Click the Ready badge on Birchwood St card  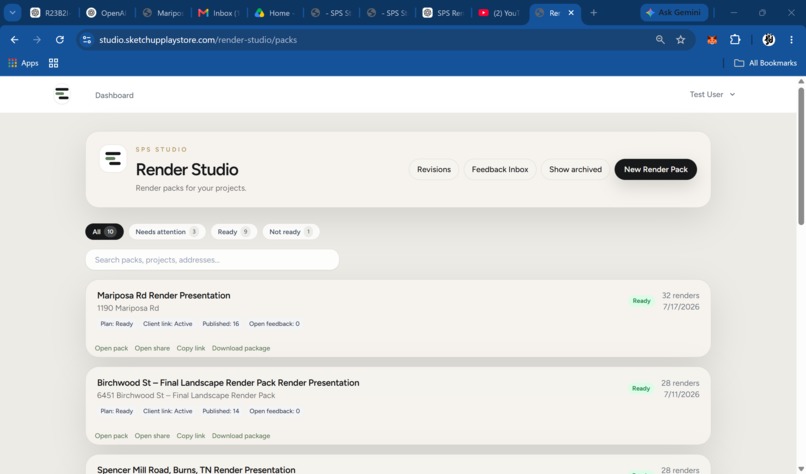(641, 388)
